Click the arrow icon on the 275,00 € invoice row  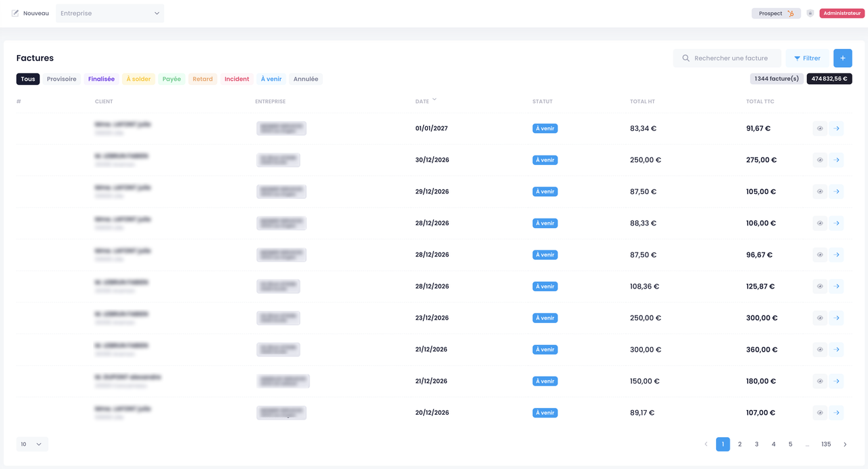pyautogui.click(x=836, y=160)
